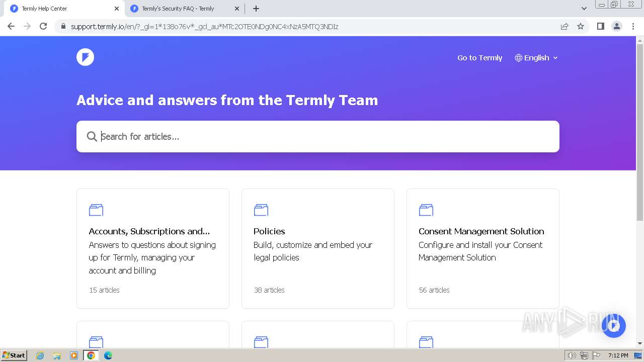
Task: Click the page vertical scrollbar thumb
Action: [x=640, y=133]
